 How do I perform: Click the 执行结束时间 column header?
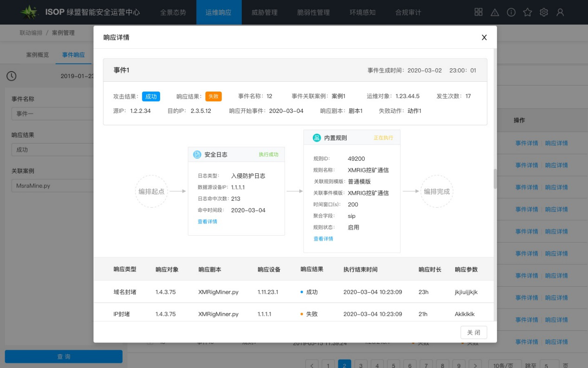(361, 269)
